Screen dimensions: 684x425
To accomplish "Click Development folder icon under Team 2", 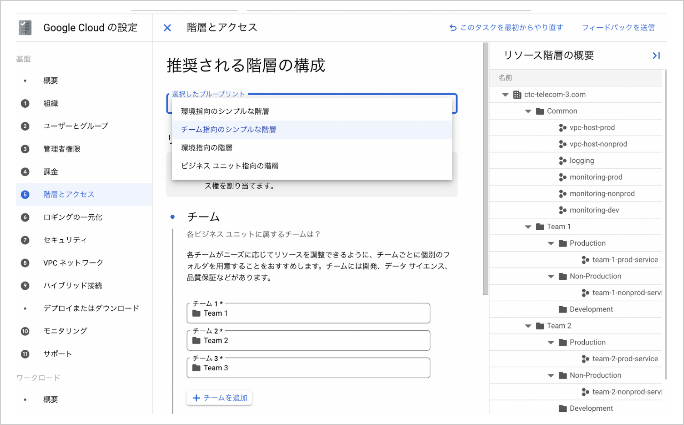I will [x=563, y=409].
